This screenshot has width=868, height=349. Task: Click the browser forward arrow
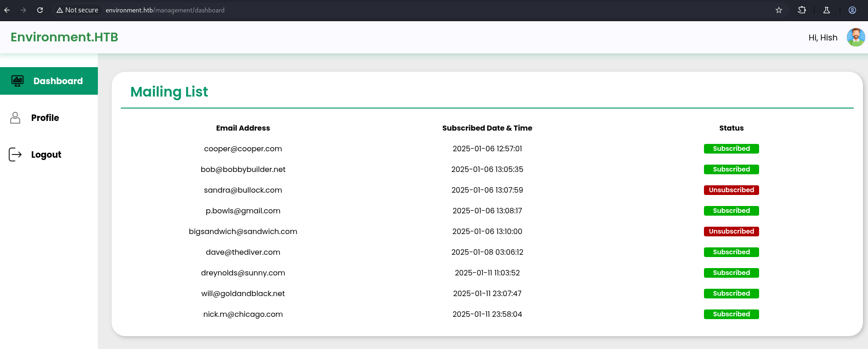point(23,10)
